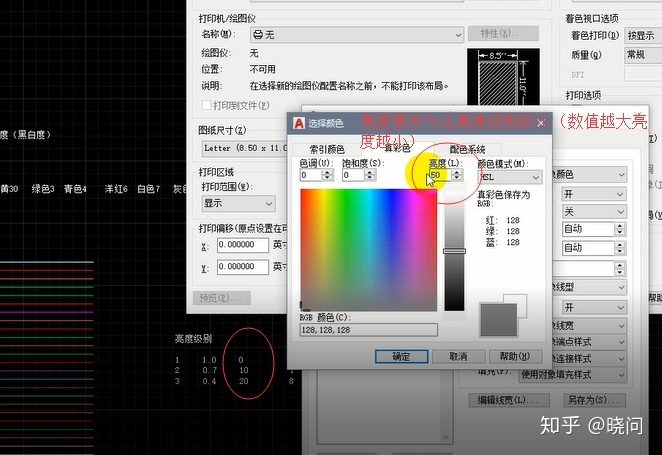Click the AutoCAD logo in Select Color dialog

pyautogui.click(x=299, y=123)
